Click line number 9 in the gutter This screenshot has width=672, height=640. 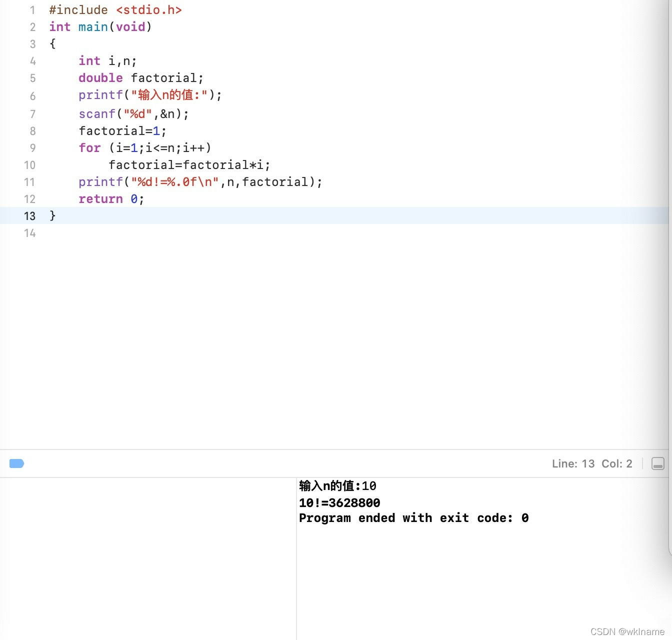(x=32, y=148)
